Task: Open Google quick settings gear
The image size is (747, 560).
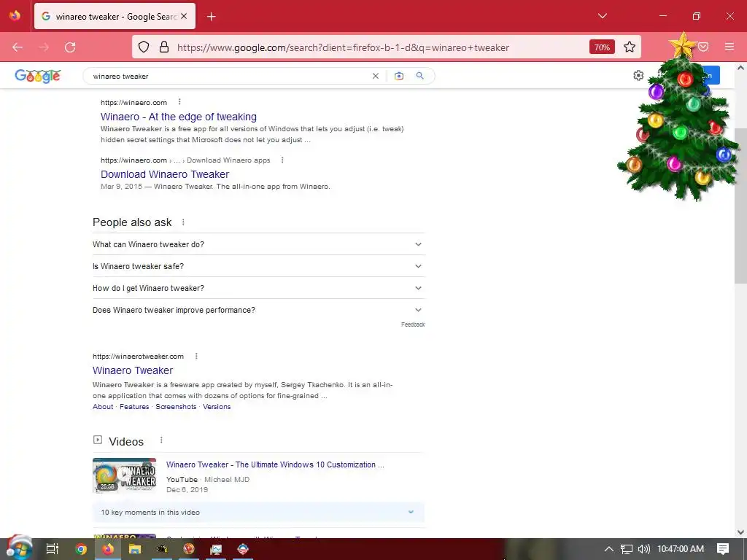Action: pos(638,76)
